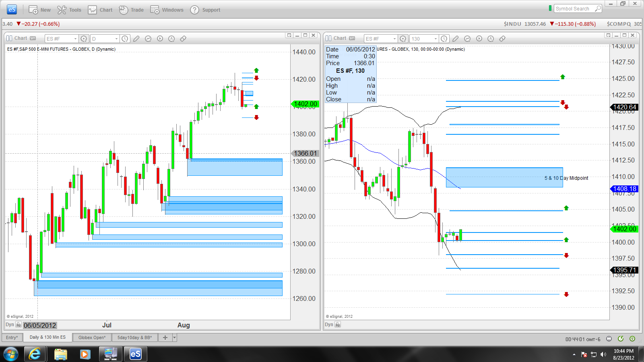This screenshot has height=362, width=644.
Task: Open the studies icon on the daily chart
Action: (148, 39)
